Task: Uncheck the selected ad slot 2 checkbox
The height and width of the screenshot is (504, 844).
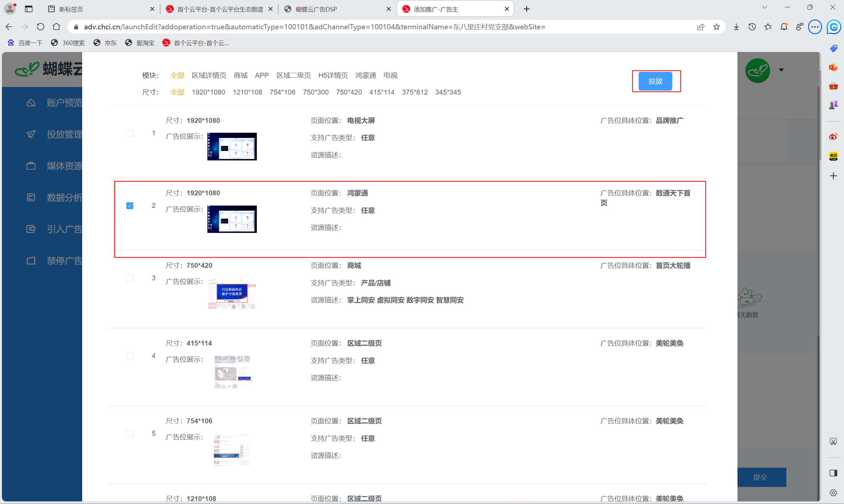Action: click(130, 206)
